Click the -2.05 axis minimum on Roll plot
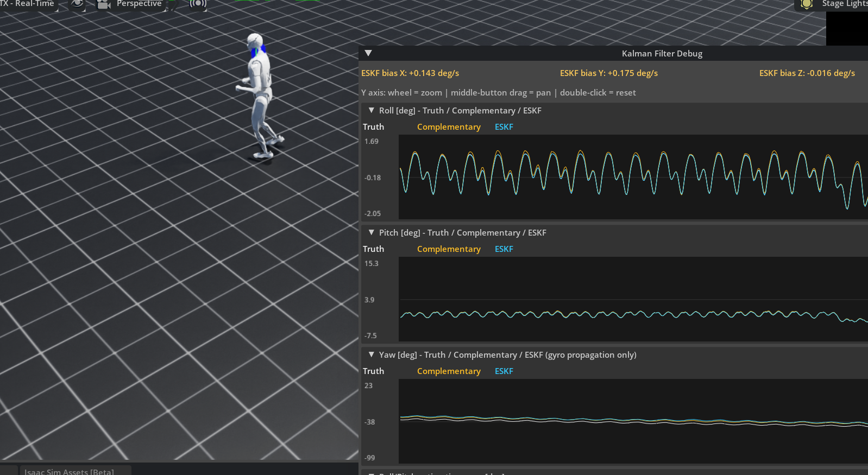Screen dimensions: 868x475 (x=373, y=213)
